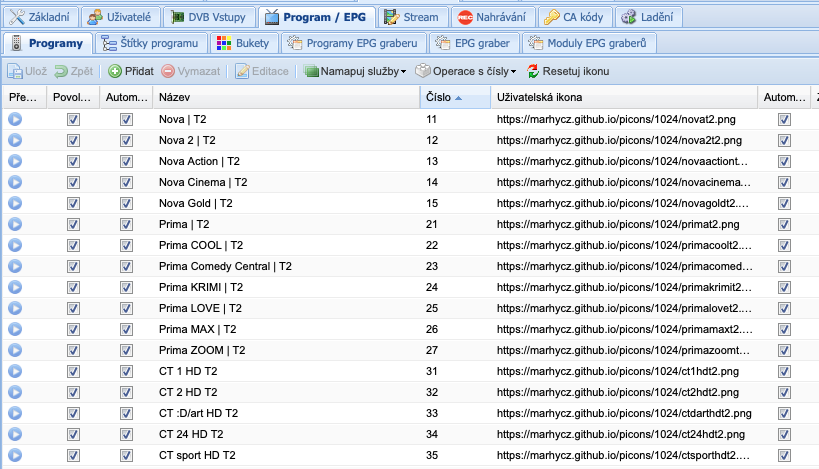Open the Operace s čísly dropdown menu
Viewport: 819px width, 469px height.
(x=466, y=72)
